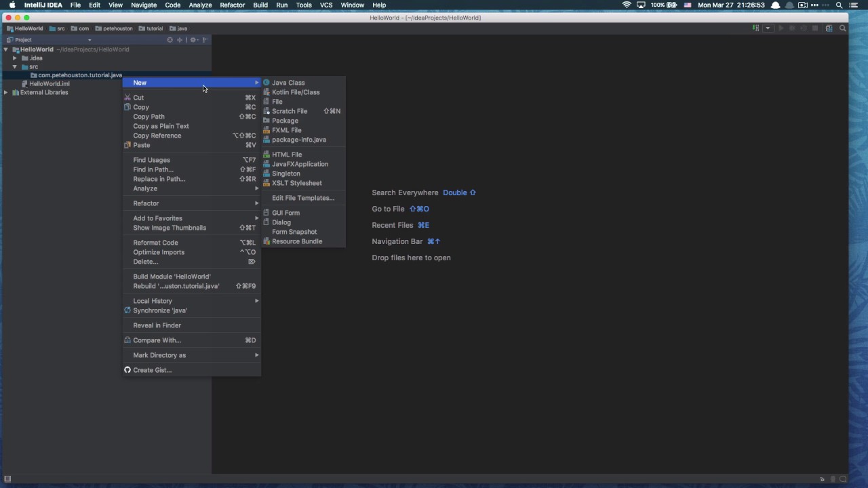Expand Mark Directory as submenu
This screenshot has height=488, width=868.
pos(192,355)
